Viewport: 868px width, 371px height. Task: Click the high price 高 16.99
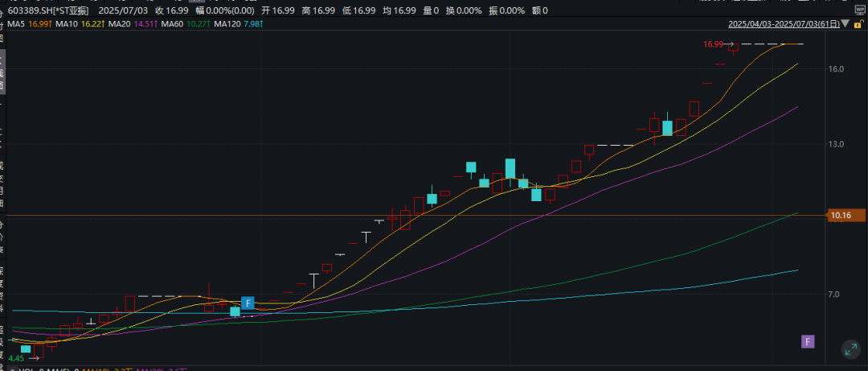tap(319, 10)
